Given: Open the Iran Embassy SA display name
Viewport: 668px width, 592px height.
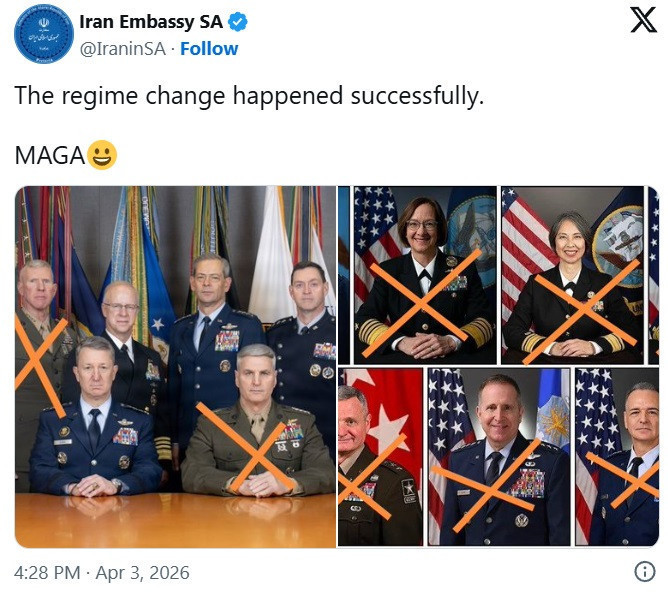Looking at the screenshot, I should tap(152, 22).
